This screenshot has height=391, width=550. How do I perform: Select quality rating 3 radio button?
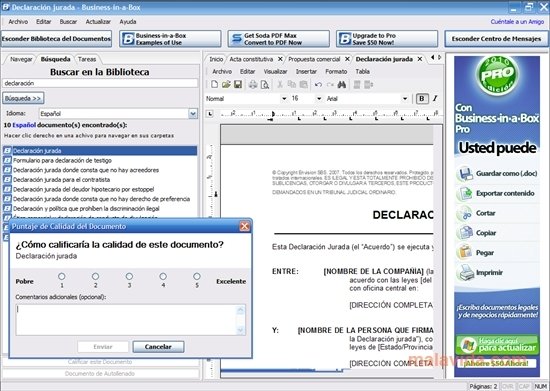[x=129, y=276]
